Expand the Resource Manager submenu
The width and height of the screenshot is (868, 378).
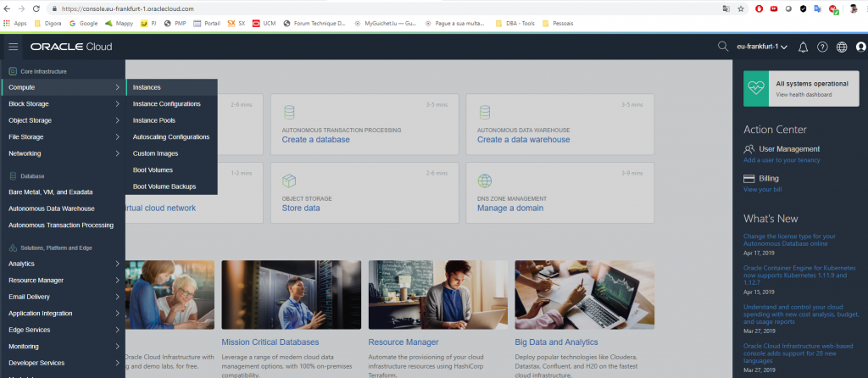tap(63, 280)
